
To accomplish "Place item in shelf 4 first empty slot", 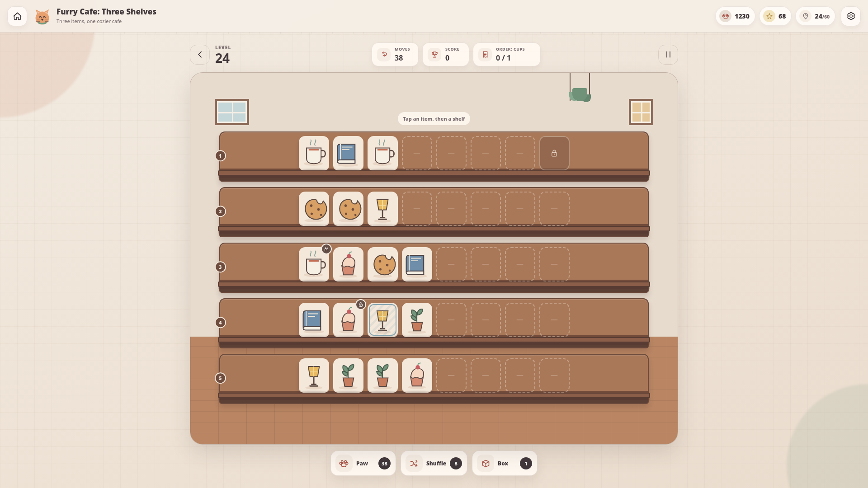I will [x=451, y=320].
